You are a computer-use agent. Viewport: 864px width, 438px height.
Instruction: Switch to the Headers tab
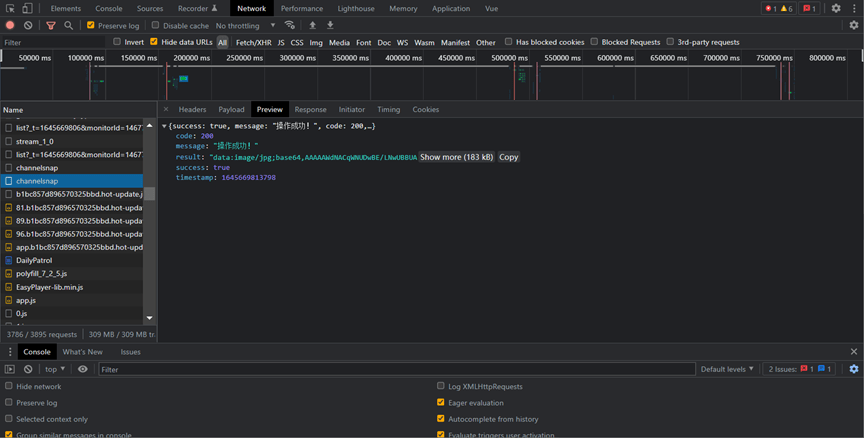point(192,109)
